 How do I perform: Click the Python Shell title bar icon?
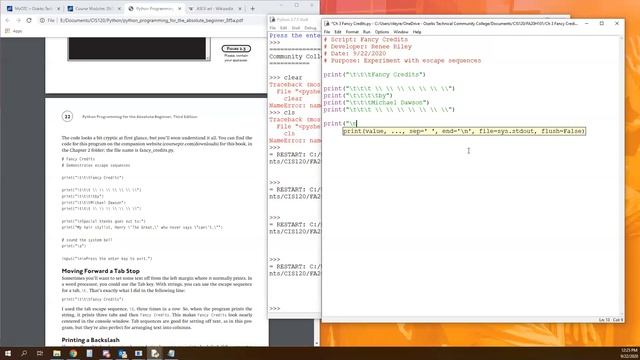(x=273, y=19)
